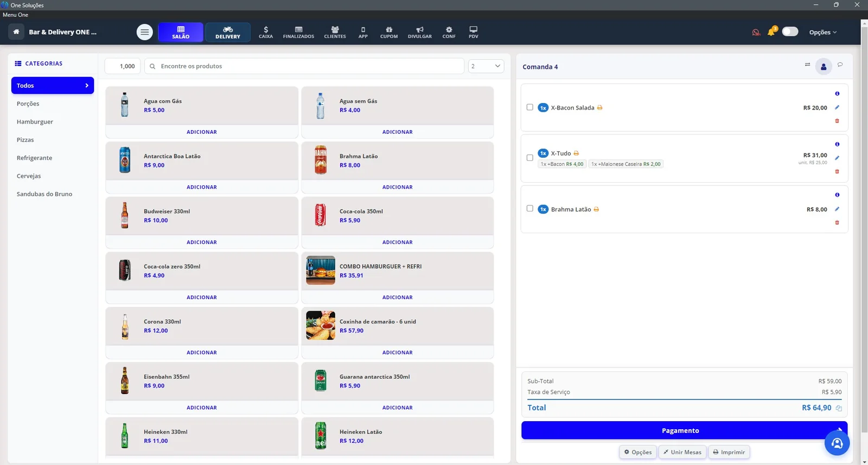Edit the X-Bacon Salada item with pencil

pyautogui.click(x=837, y=107)
